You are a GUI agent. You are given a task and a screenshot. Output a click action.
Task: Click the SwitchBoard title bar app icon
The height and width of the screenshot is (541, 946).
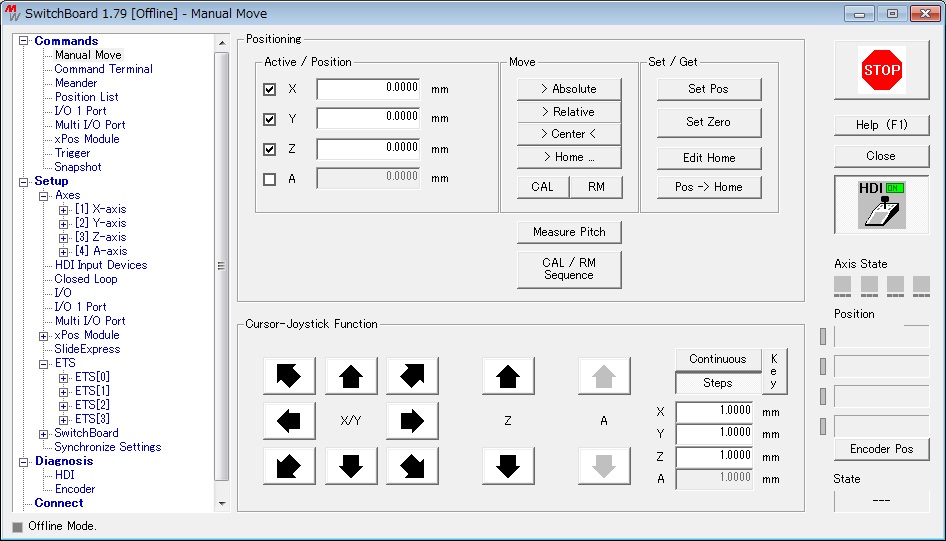(x=13, y=13)
